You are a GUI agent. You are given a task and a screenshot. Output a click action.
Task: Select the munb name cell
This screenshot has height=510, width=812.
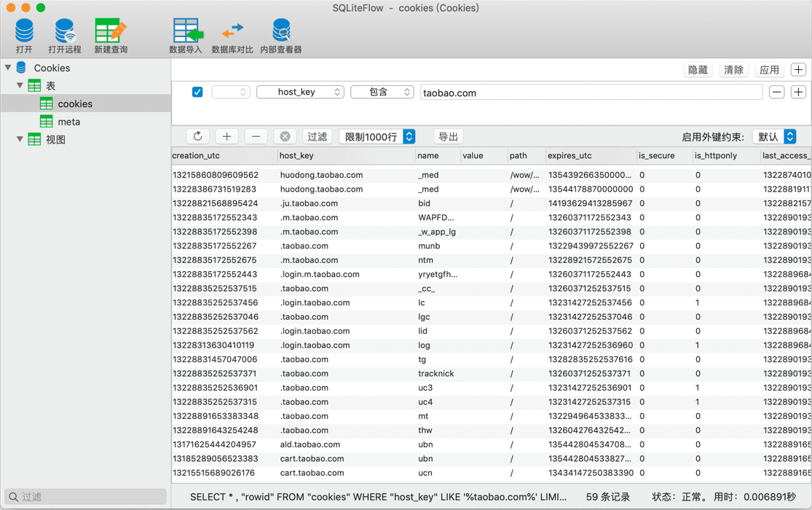[x=429, y=246]
